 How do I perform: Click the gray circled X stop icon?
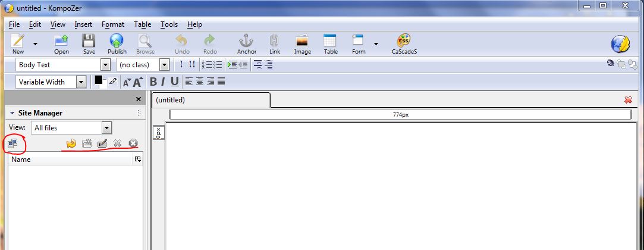133,143
